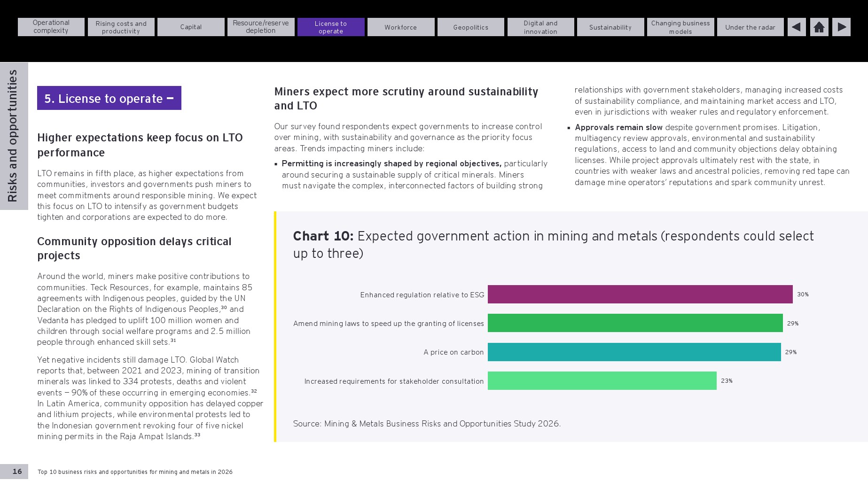The height and width of the screenshot is (488, 868).
Task: Open the Operational complexity tab
Action: 51,27
